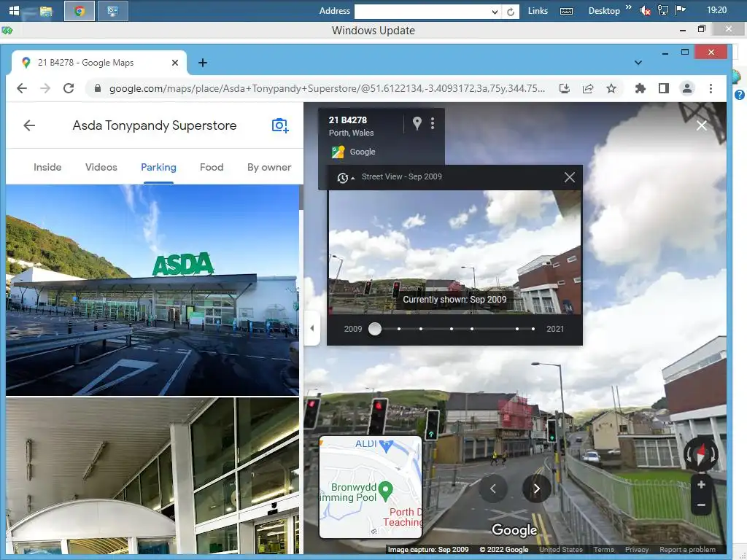Select the third timeline date dot
Screen dimensions: 747x560
pos(421,329)
